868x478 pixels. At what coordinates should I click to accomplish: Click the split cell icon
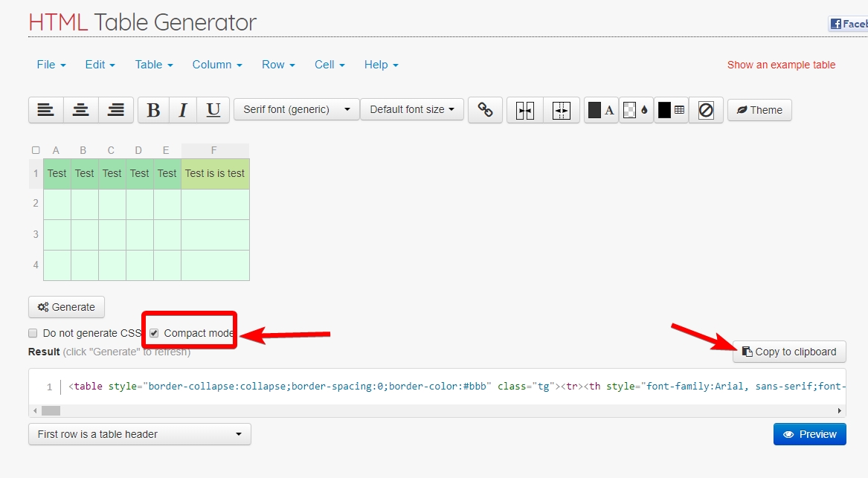click(x=562, y=110)
